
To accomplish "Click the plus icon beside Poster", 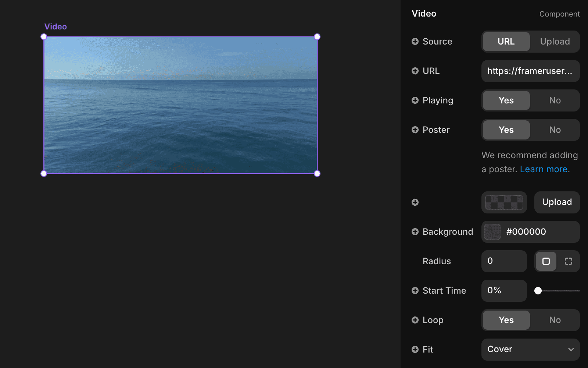I will click(x=415, y=130).
